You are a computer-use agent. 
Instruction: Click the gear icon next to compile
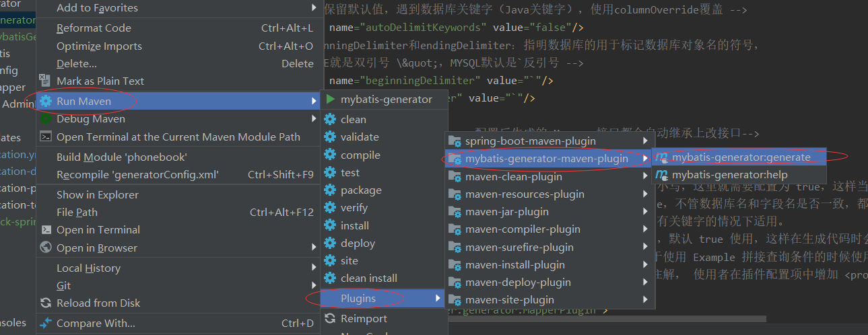click(x=330, y=155)
